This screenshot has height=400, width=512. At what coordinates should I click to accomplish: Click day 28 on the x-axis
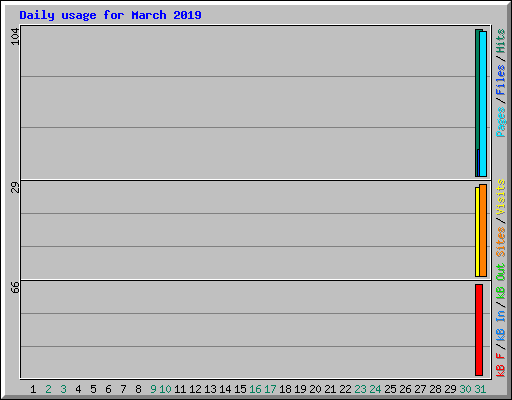pos(435,389)
